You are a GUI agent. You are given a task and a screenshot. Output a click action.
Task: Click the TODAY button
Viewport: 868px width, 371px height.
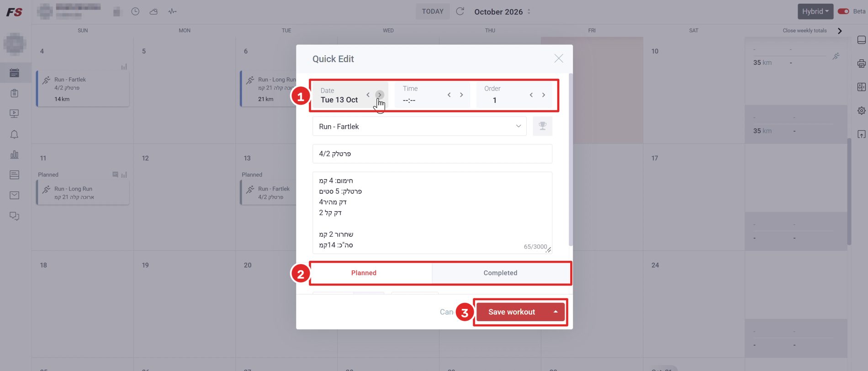(x=433, y=11)
